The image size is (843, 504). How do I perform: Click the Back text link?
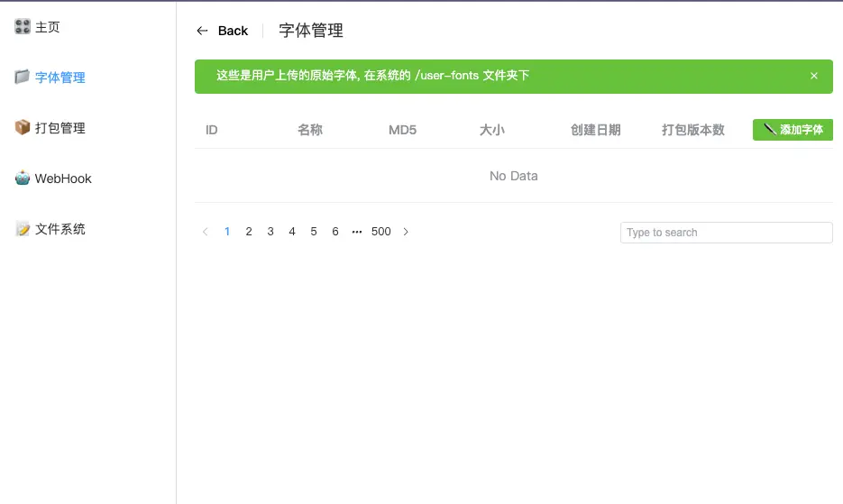[x=233, y=31]
